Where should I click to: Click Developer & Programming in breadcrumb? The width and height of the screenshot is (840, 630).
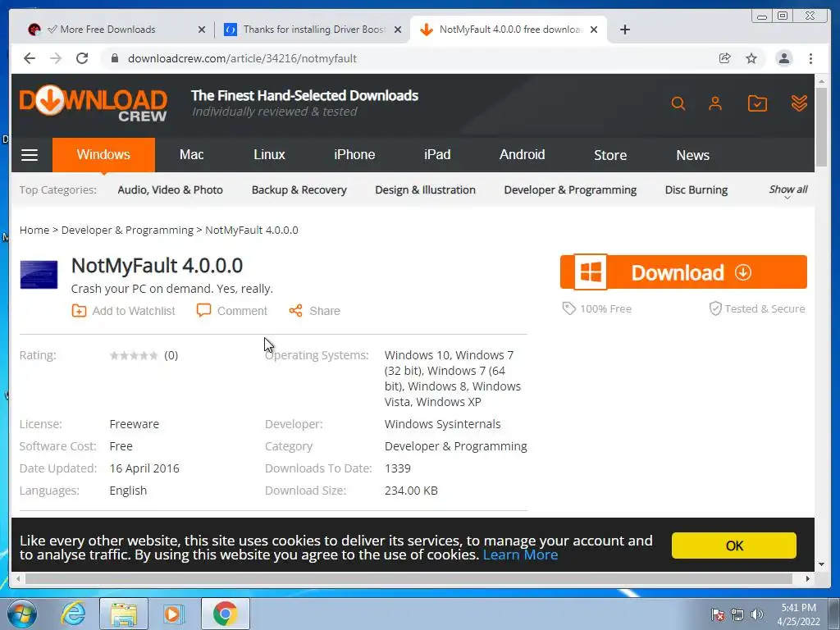pyautogui.click(x=127, y=230)
